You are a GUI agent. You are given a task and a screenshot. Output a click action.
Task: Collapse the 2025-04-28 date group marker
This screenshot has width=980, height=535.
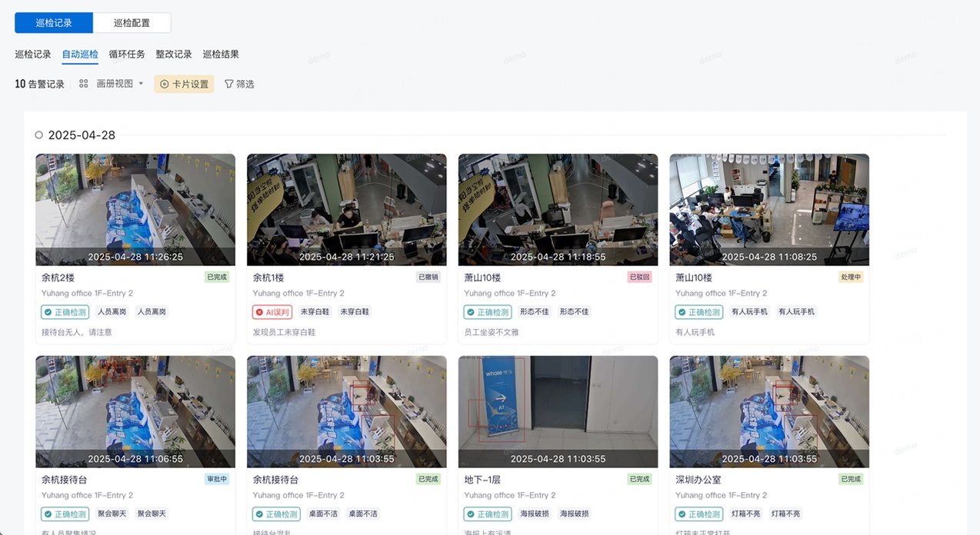click(x=39, y=135)
